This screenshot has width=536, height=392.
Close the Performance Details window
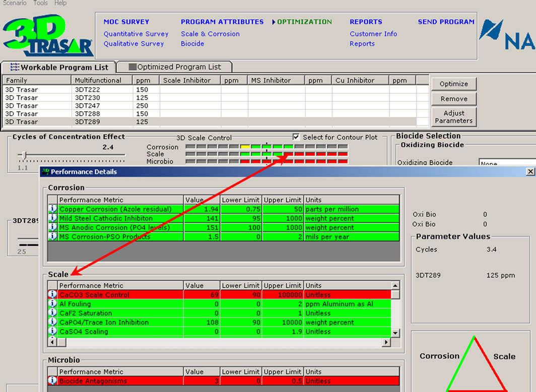click(x=530, y=172)
